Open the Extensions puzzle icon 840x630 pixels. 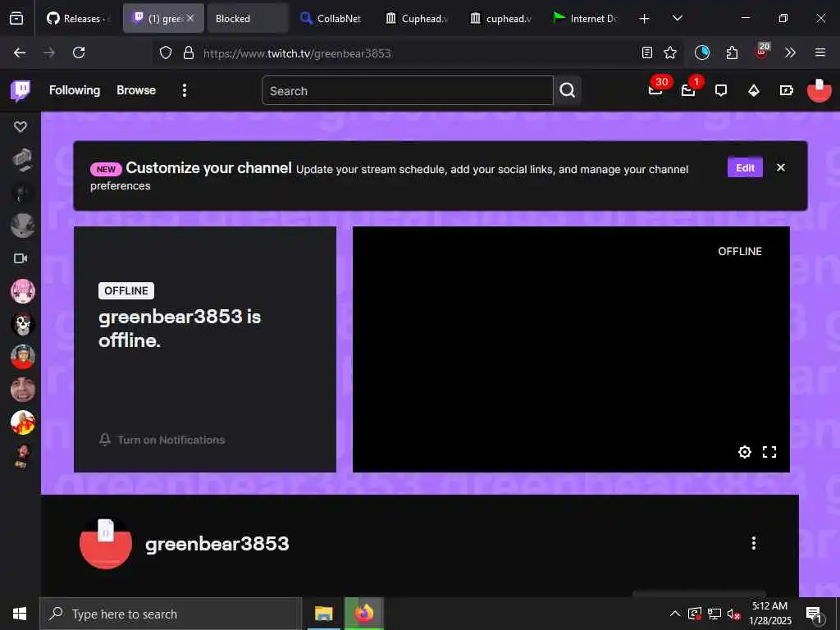732,52
